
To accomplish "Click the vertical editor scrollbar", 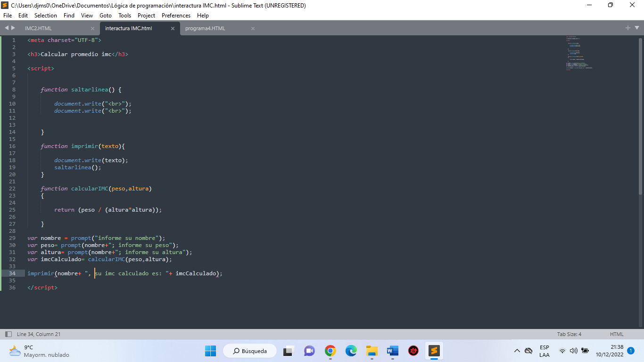I will tap(640, 116).
